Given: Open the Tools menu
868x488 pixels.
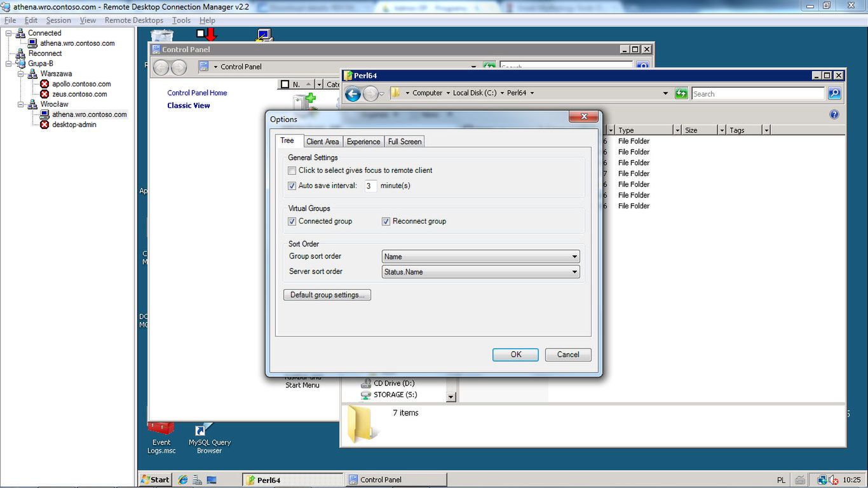Looking at the screenshot, I should click(181, 20).
